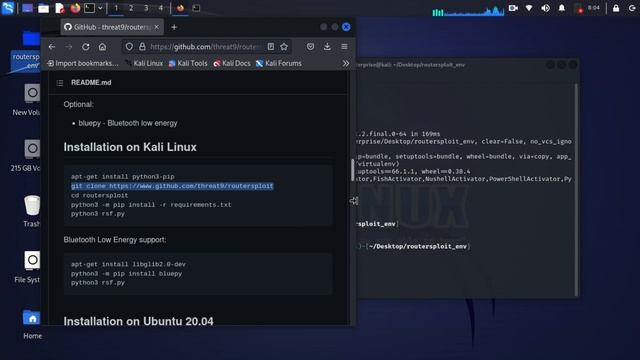Close the GitHub browser tab

point(157,27)
